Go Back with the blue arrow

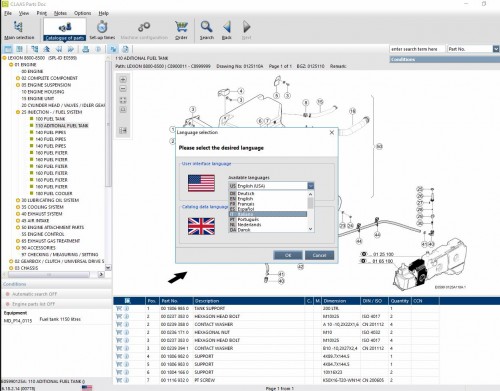point(227,30)
